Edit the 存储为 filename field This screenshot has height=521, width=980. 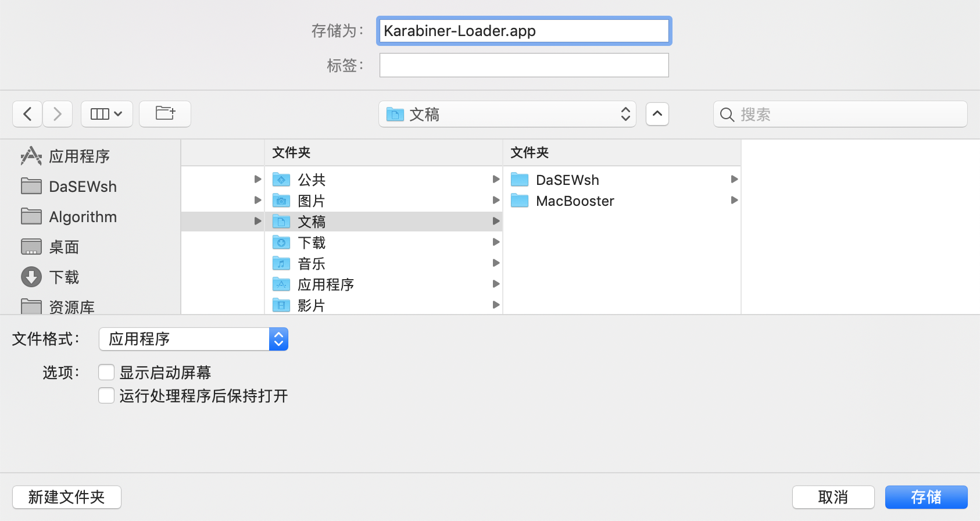click(x=524, y=31)
